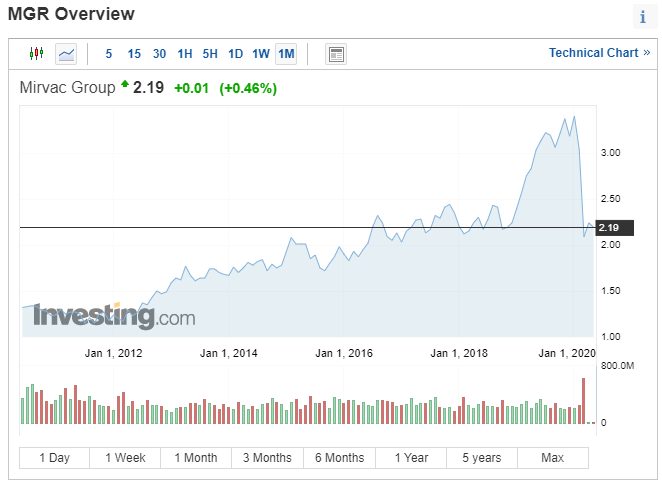Click the Jan 1, 2016 axis label

coord(344,353)
